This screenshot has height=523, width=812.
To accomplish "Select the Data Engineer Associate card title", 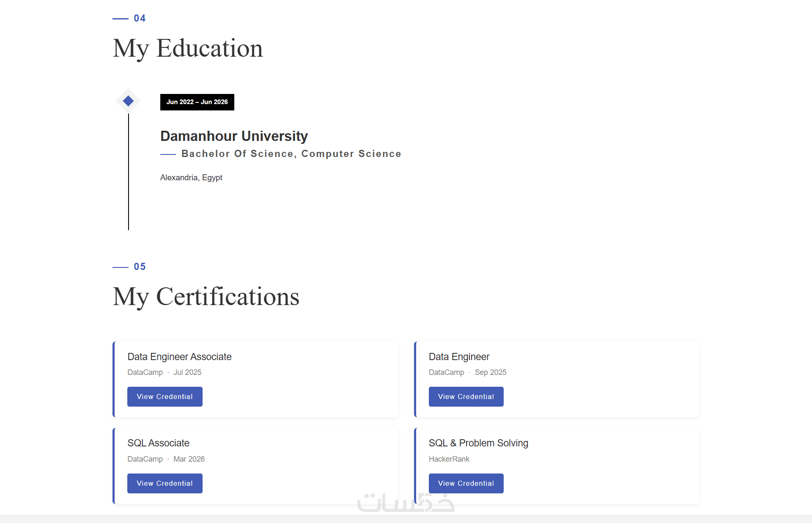I will 179,357.
